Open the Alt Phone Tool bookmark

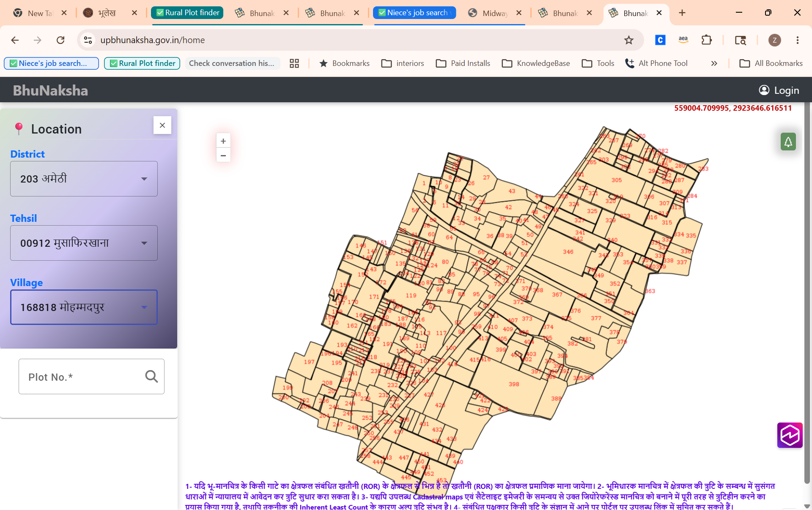pyautogui.click(x=656, y=63)
